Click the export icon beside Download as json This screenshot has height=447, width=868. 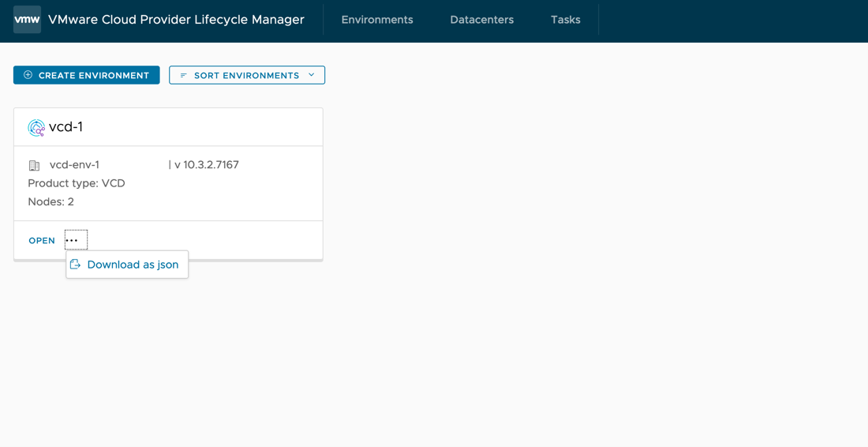point(76,265)
